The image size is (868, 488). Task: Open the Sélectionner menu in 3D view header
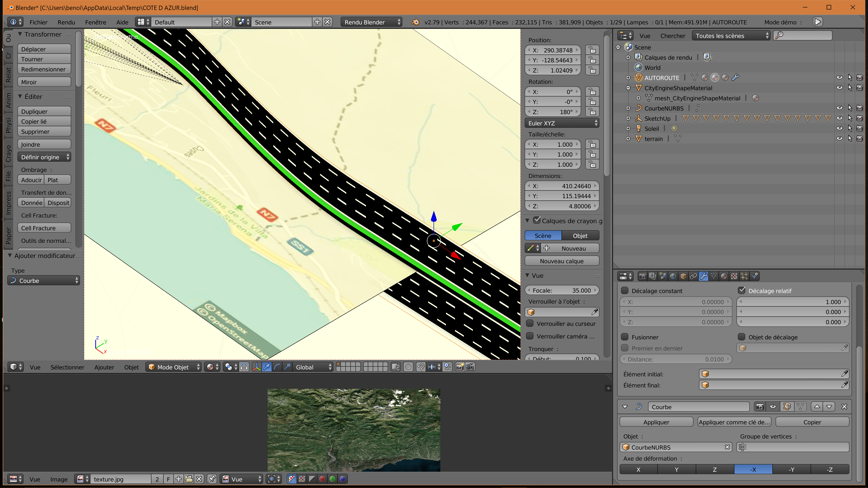pyautogui.click(x=67, y=367)
